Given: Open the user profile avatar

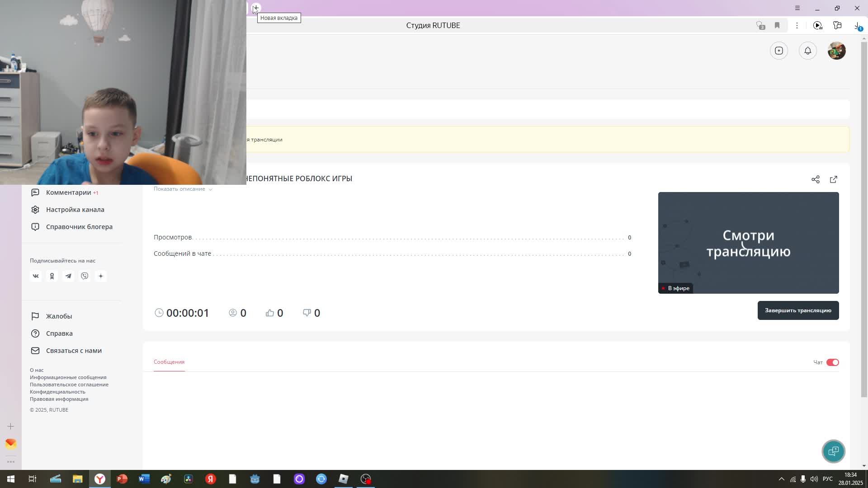Looking at the screenshot, I should 836,51.
